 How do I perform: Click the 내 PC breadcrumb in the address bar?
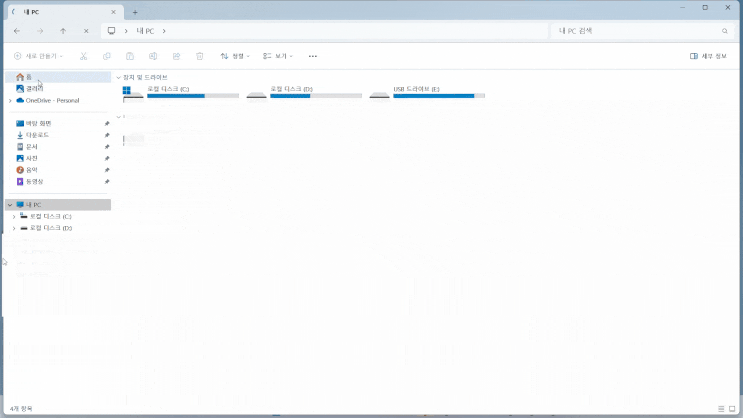pyautogui.click(x=145, y=31)
